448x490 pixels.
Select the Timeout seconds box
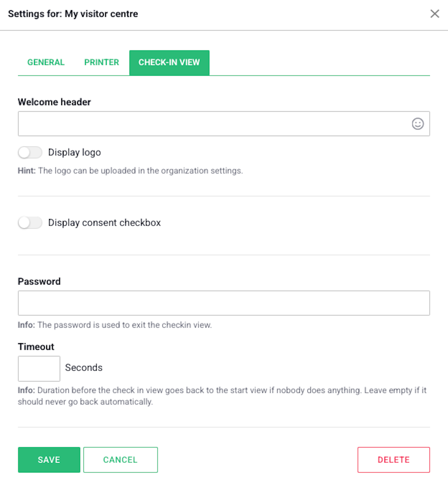[x=39, y=369]
